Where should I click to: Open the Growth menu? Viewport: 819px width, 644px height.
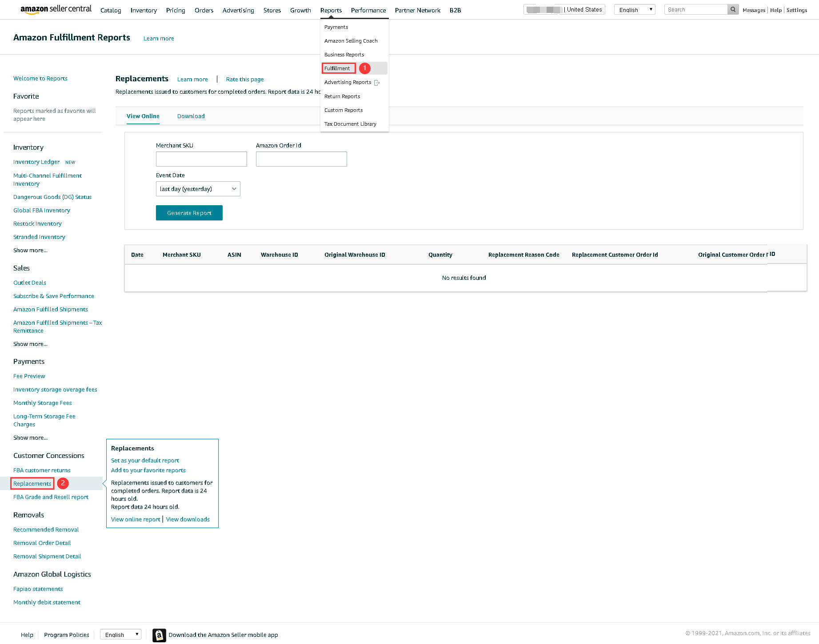300,10
